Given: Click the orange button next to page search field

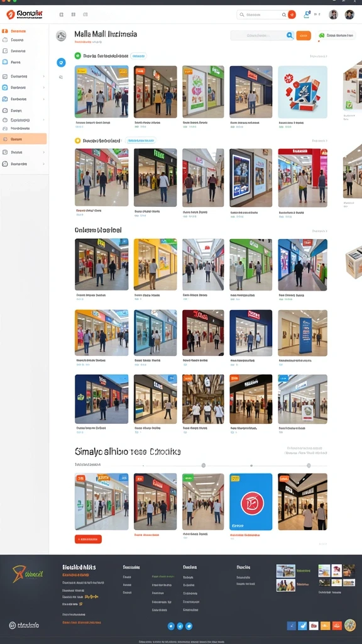Looking at the screenshot, I should click(x=304, y=36).
